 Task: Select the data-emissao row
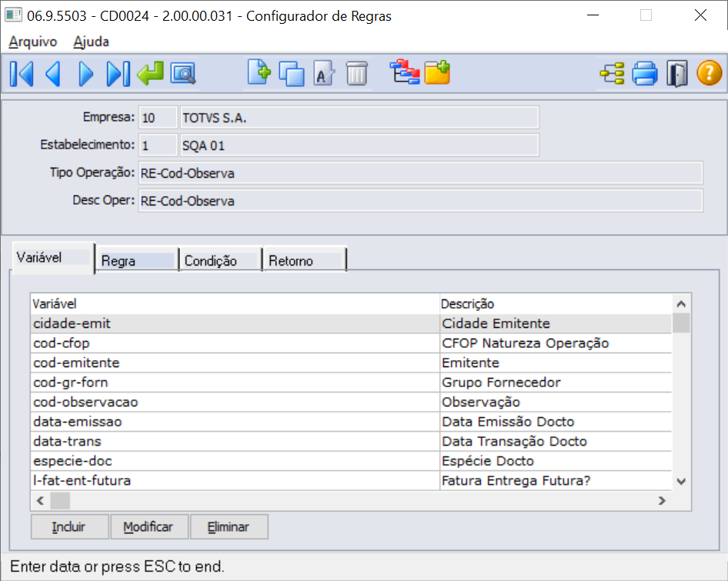pyautogui.click(x=352, y=422)
